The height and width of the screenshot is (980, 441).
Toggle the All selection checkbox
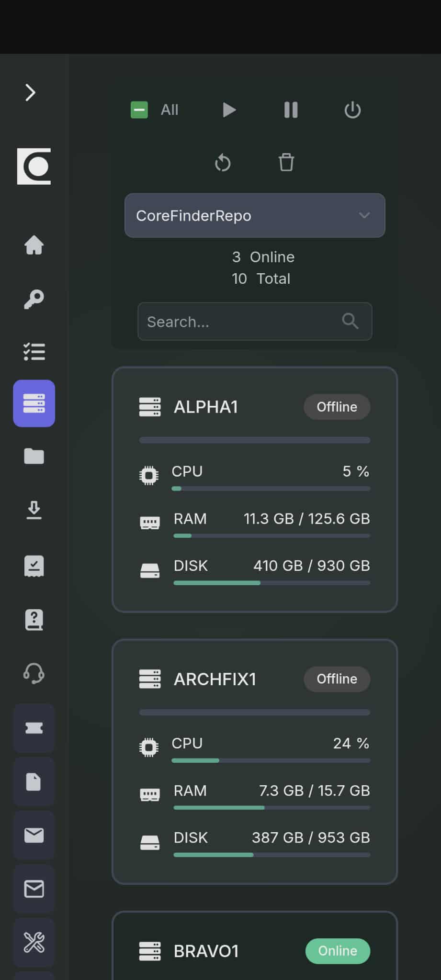pyautogui.click(x=138, y=110)
